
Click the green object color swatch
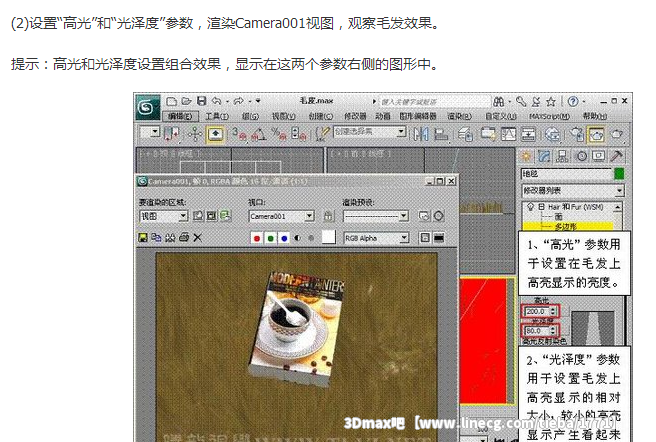(620, 174)
